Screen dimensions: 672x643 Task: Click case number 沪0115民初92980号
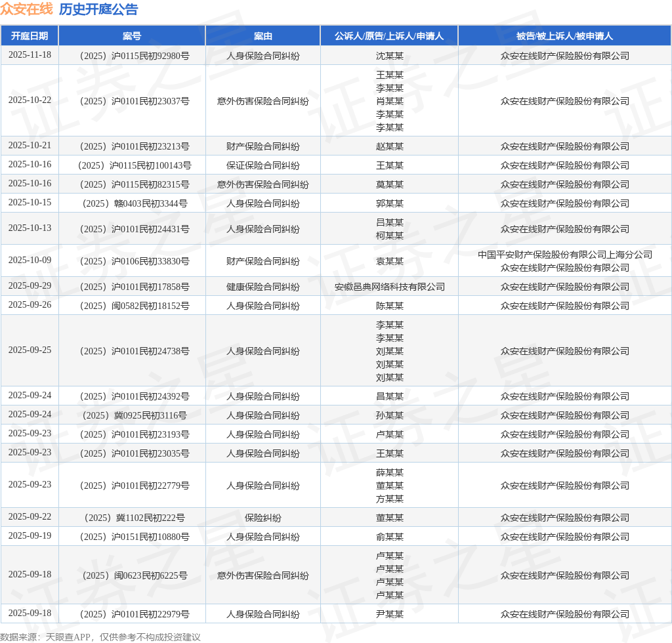tap(135, 56)
